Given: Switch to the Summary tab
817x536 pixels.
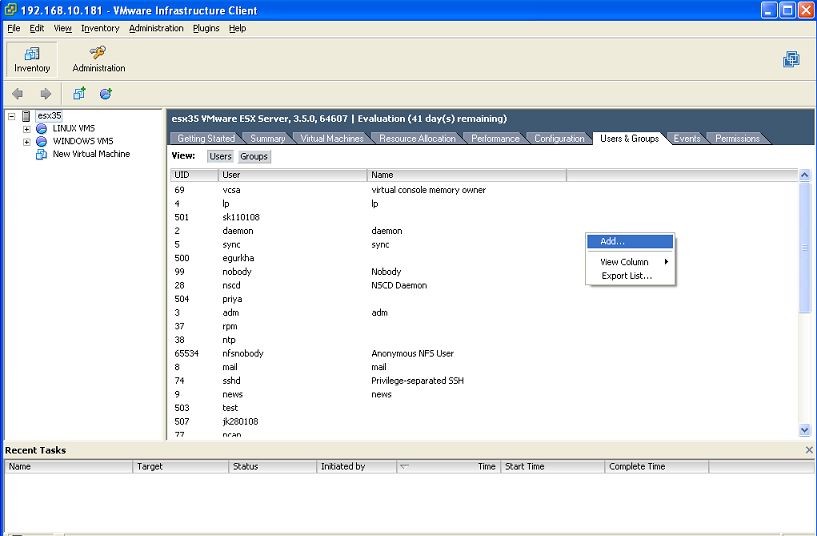Looking at the screenshot, I should pos(268,139).
